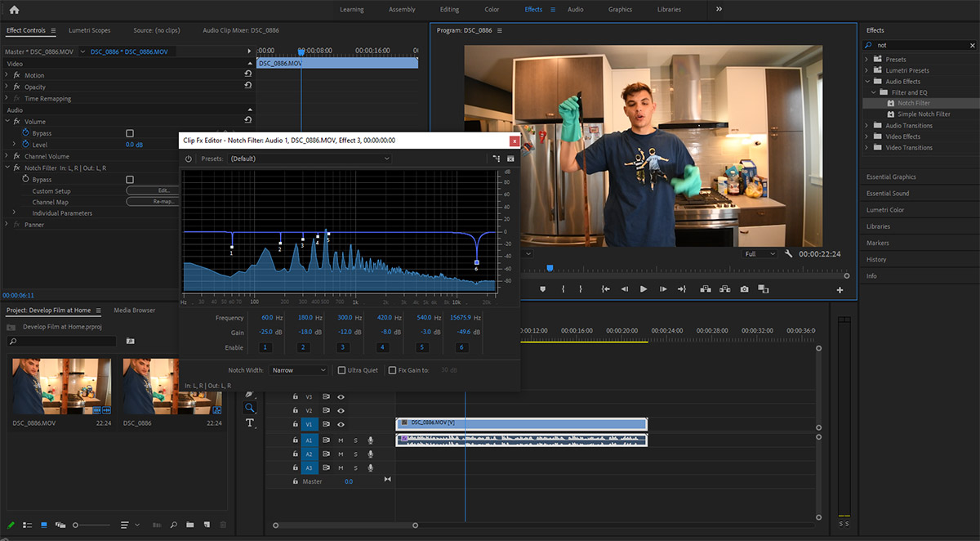Open the Full playback resolution dropdown

coord(760,253)
